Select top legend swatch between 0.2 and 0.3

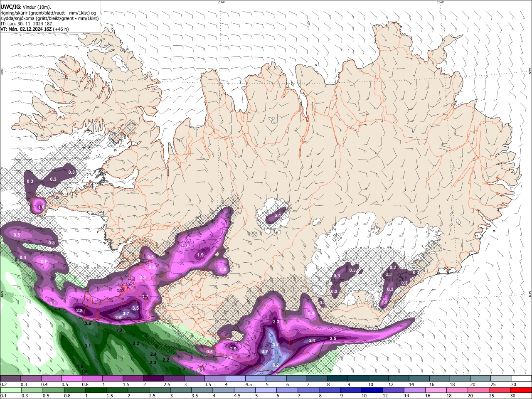[x=10, y=379]
